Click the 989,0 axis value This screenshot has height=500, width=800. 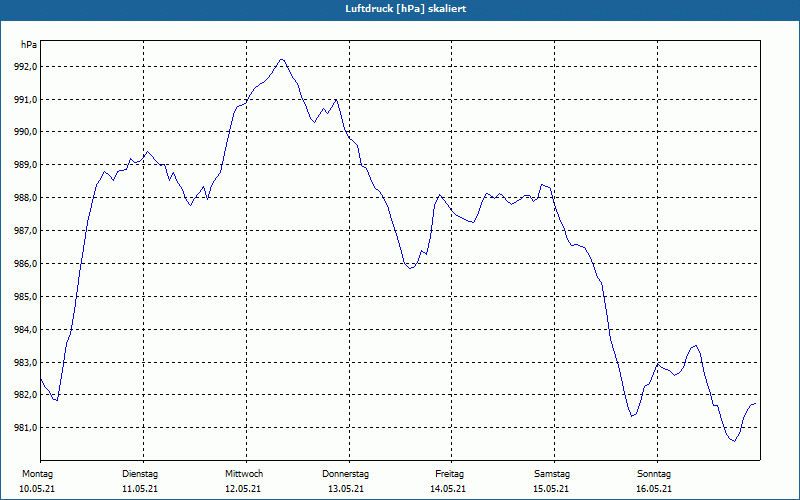tap(25, 165)
